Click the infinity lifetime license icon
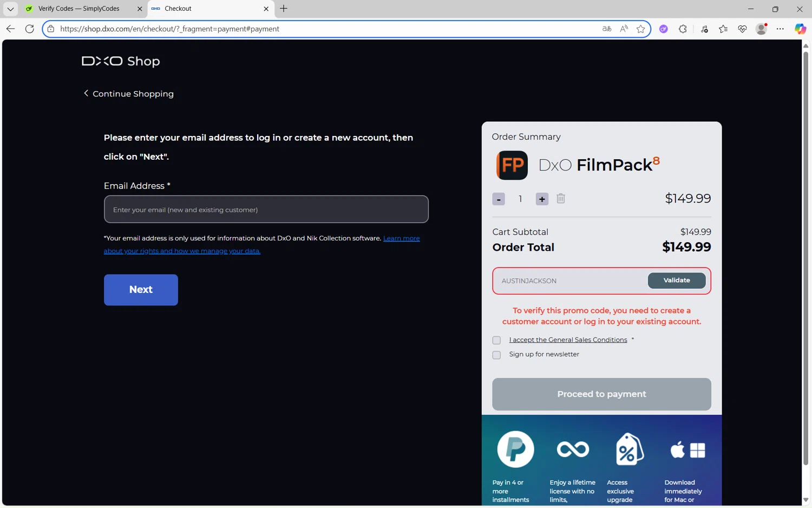The height and width of the screenshot is (508, 812). 573,449
